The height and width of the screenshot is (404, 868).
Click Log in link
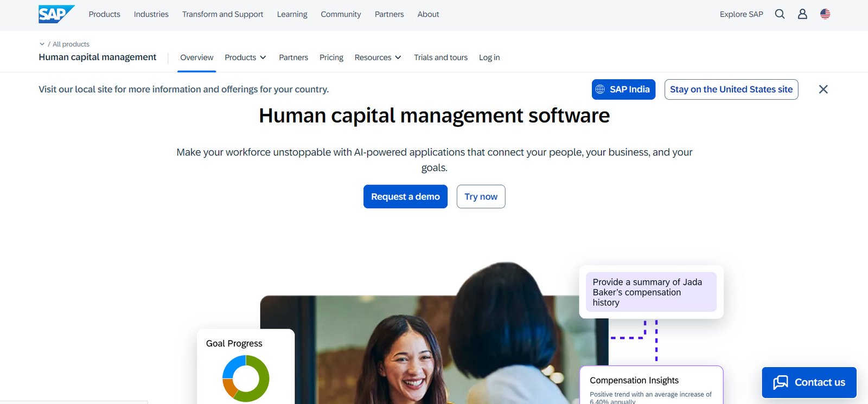pos(489,57)
